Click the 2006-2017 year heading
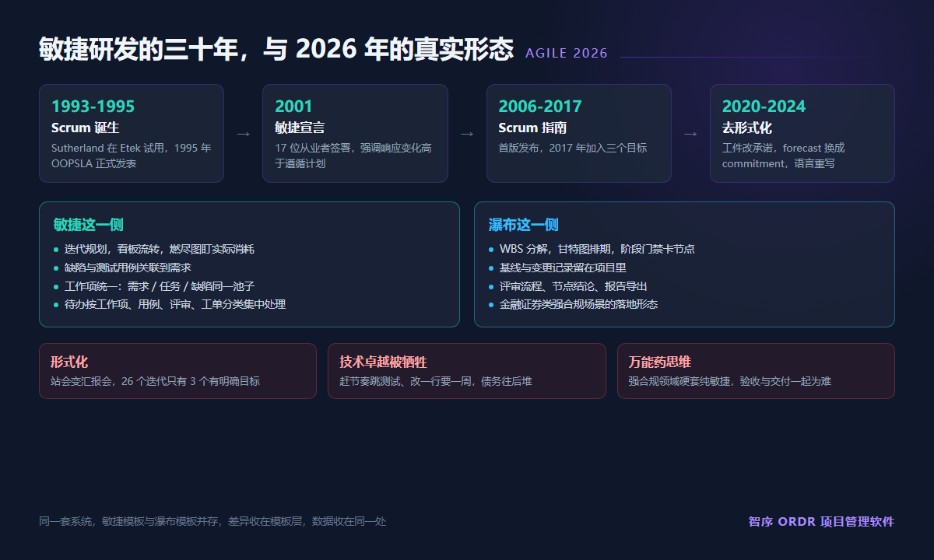The height and width of the screenshot is (560, 934). pyautogui.click(x=540, y=107)
